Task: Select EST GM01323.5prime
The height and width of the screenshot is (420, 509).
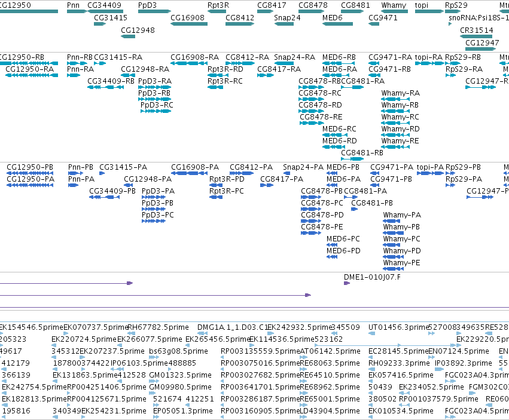Action: (180, 375)
